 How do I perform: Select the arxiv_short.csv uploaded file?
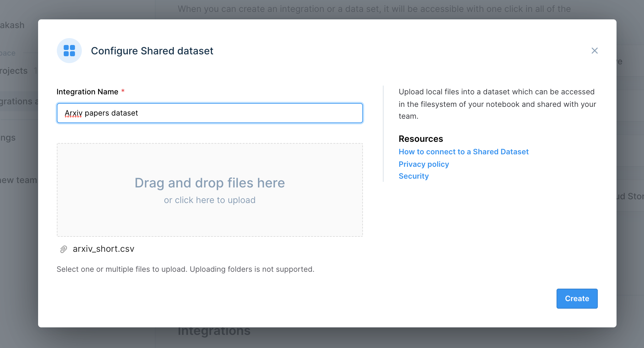(103, 249)
